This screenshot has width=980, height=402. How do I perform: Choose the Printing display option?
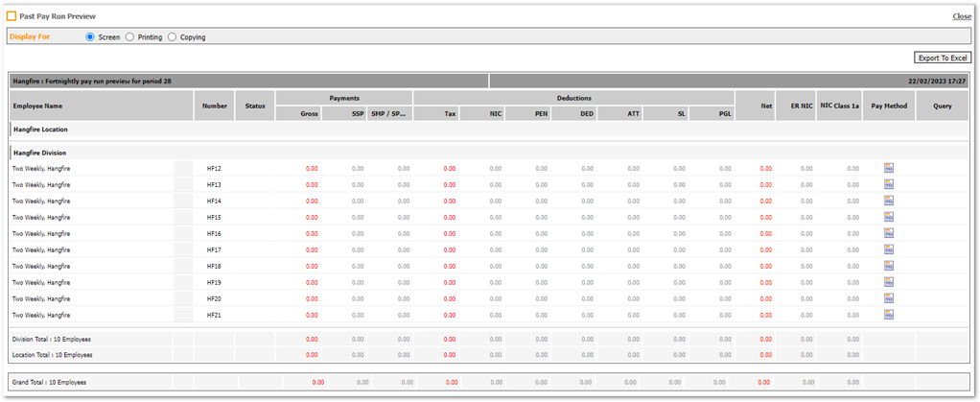(x=130, y=37)
